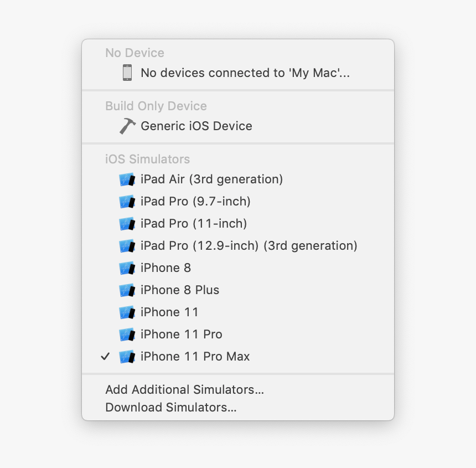This screenshot has height=468, width=476.
Task: Pick the iPhone 8 simulator destination
Action: coord(166,268)
